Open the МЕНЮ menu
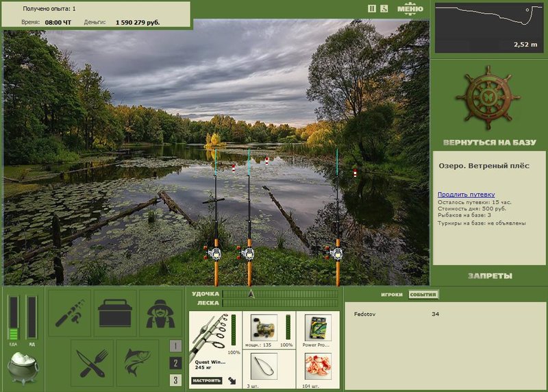This screenshot has height=392, width=548. pos(410,9)
